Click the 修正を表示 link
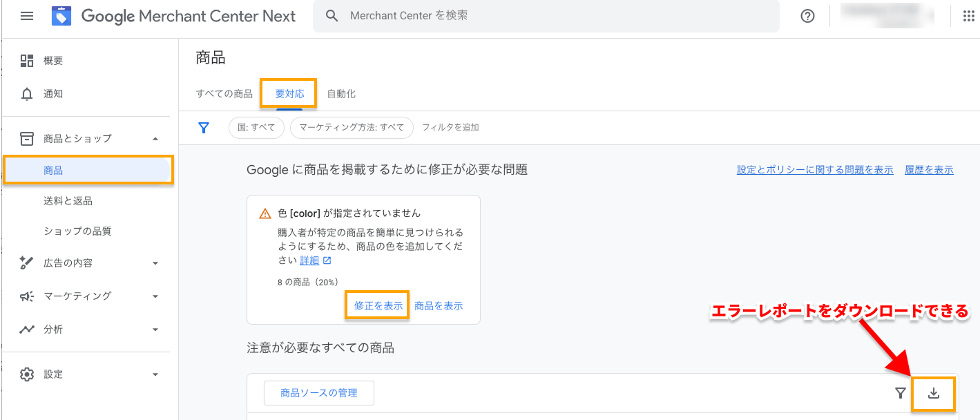Image resolution: width=980 pixels, height=420 pixels. pyautogui.click(x=378, y=305)
